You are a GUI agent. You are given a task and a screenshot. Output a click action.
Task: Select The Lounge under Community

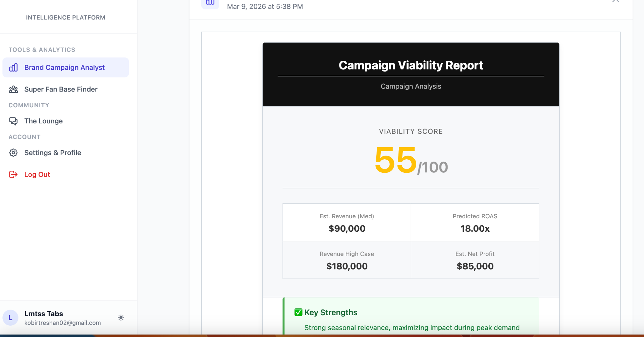(x=44, y=121)
